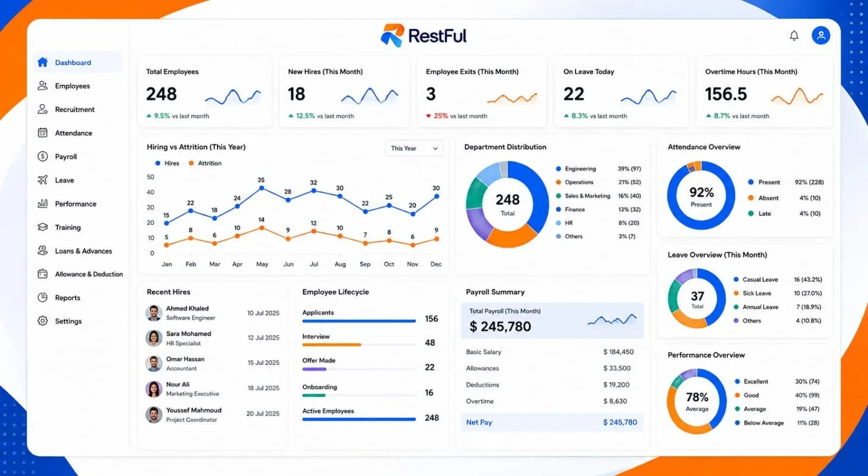Click the Allowance & Deduction icon

pyautogui.click(x=42, y=274)
